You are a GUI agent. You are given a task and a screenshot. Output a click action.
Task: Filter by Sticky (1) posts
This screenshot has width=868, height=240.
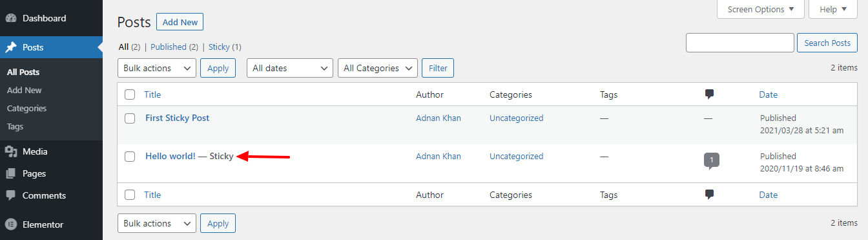point(225,47)
